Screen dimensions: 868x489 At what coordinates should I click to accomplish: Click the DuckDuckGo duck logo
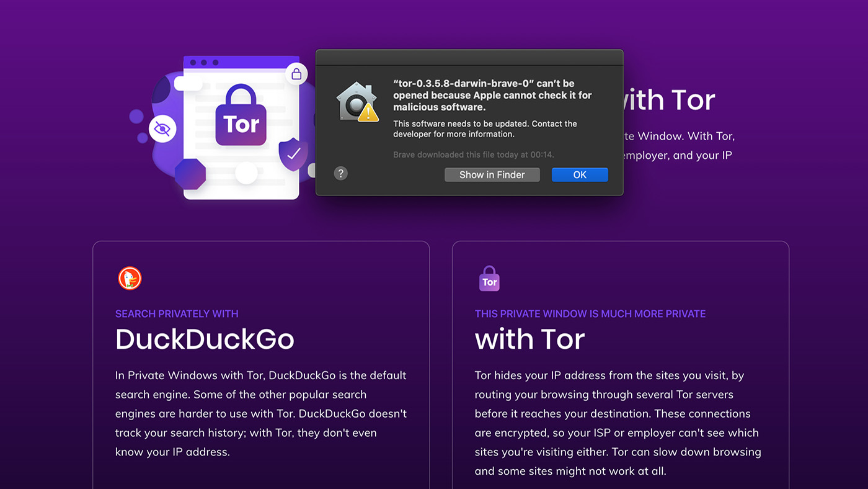(x=130, y=279)
